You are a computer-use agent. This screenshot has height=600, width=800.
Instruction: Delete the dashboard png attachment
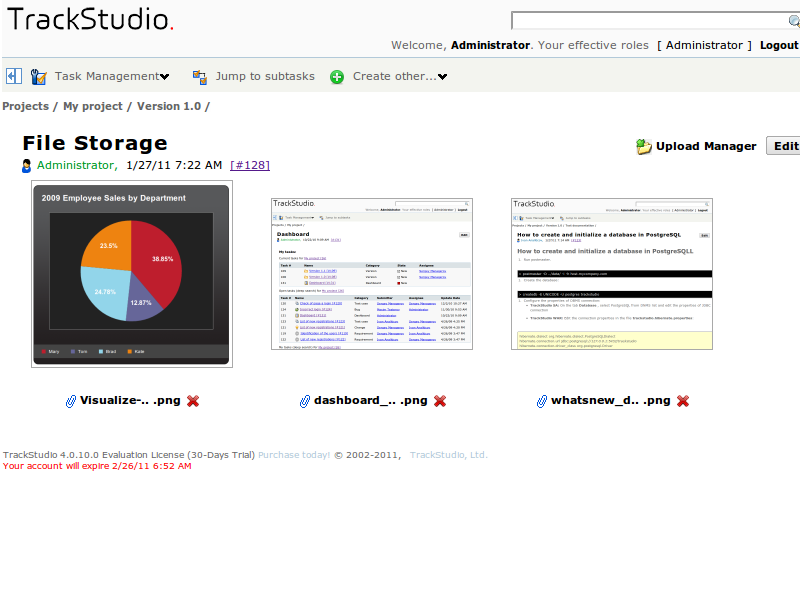440,401
